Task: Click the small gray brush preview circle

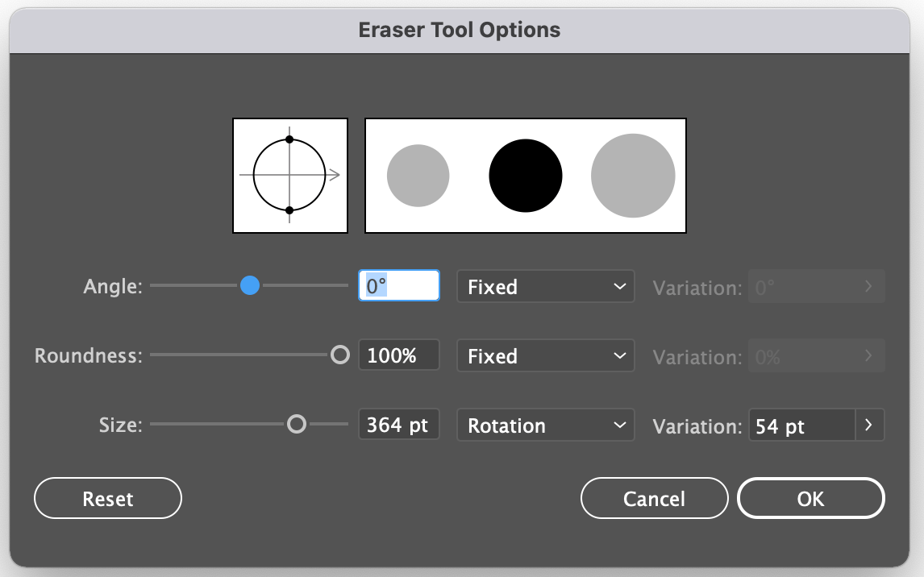Action: point(418,176)
